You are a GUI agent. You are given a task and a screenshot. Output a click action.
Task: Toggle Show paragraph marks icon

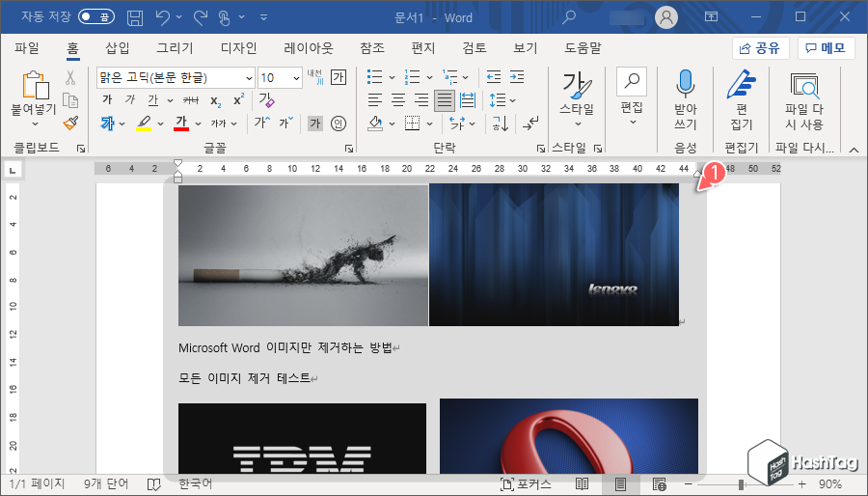tap(529, 123)
